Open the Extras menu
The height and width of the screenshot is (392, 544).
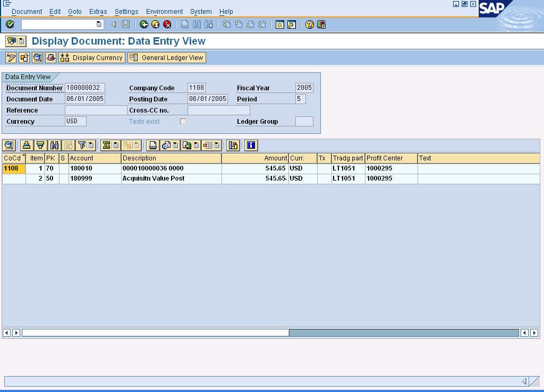tap(98, 12)
